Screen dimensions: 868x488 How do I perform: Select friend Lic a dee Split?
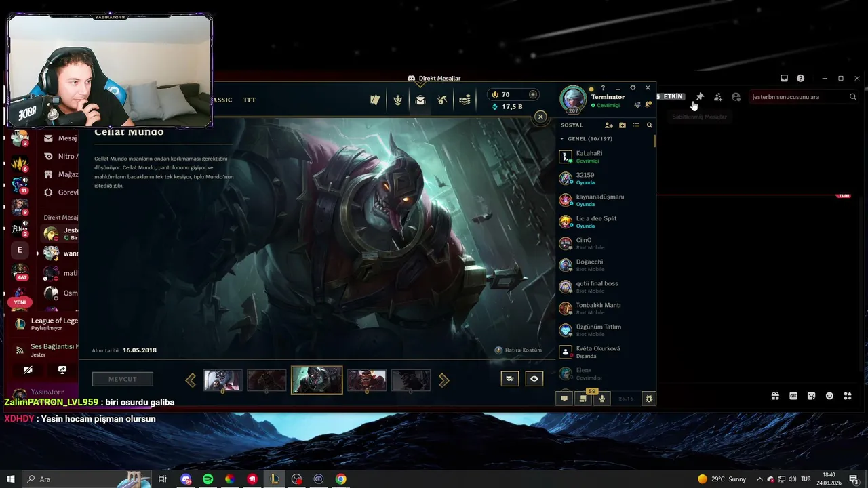pyautogui.click(x=605, y=222)
